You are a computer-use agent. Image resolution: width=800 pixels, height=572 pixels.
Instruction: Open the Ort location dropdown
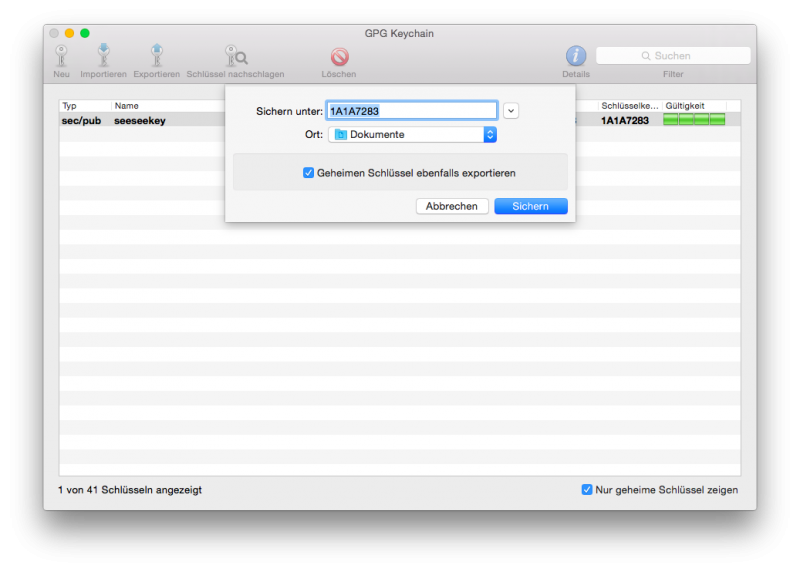pyautogui.click(x=490, y=134)
